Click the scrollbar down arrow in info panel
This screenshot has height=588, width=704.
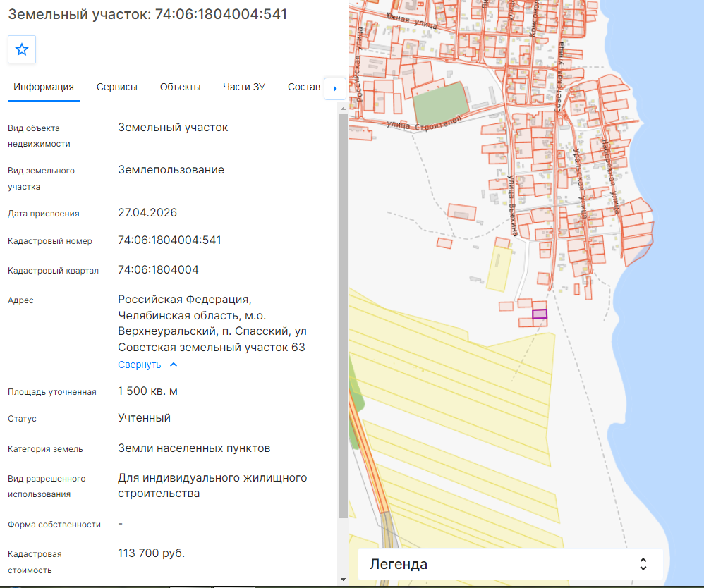[x=343, y=580]
